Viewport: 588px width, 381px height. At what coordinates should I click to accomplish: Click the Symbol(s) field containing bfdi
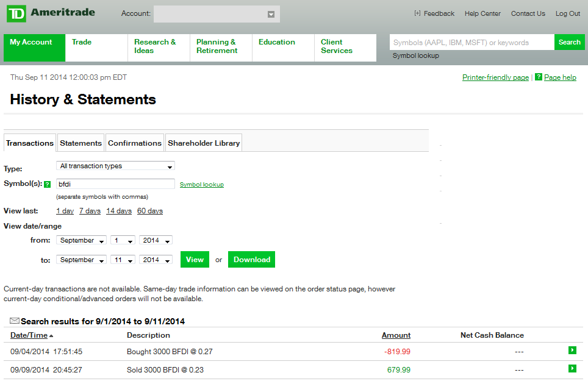click(x=115, y=184)
